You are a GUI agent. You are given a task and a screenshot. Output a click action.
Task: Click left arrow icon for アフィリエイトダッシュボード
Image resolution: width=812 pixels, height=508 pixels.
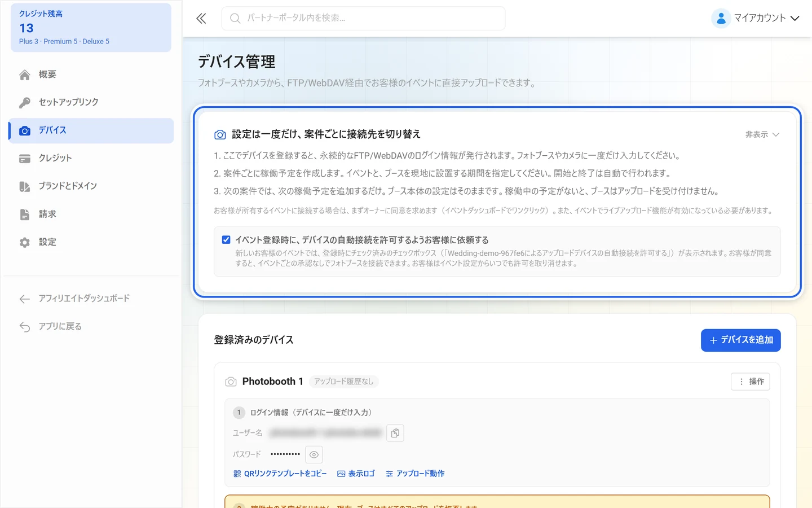25,299
